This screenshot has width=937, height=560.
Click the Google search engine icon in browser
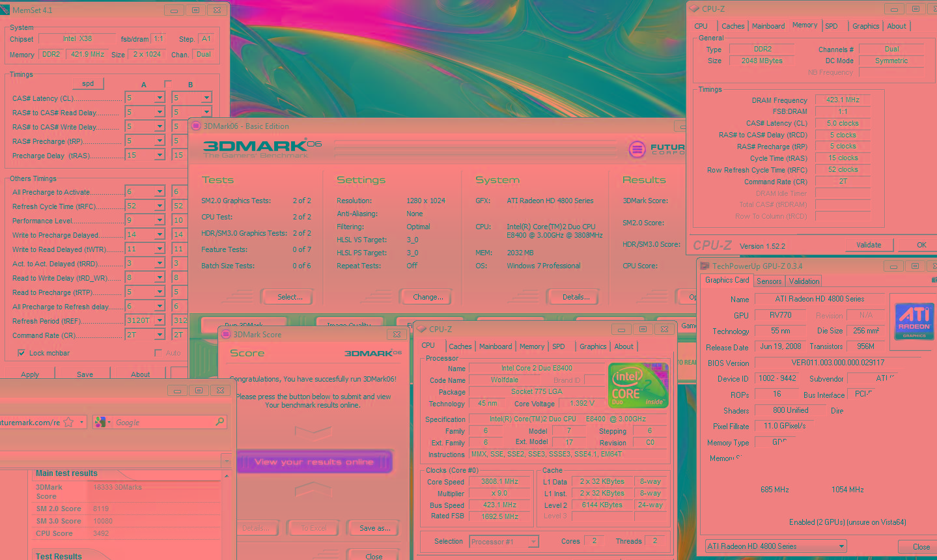[x=99, y=422]
